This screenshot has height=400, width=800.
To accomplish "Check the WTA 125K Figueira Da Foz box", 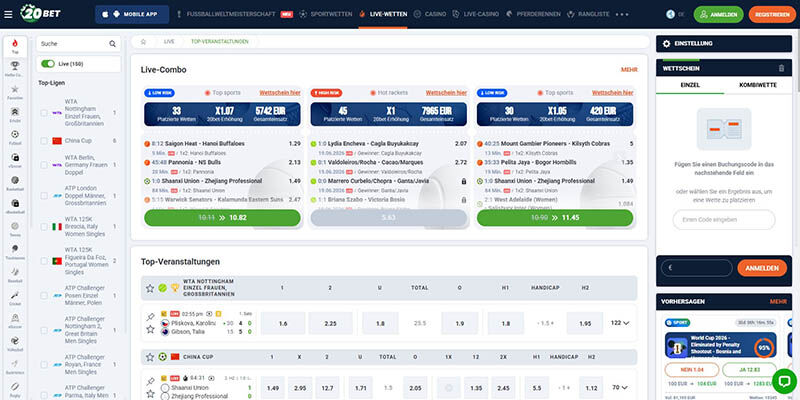I will [x=44, y=261].
